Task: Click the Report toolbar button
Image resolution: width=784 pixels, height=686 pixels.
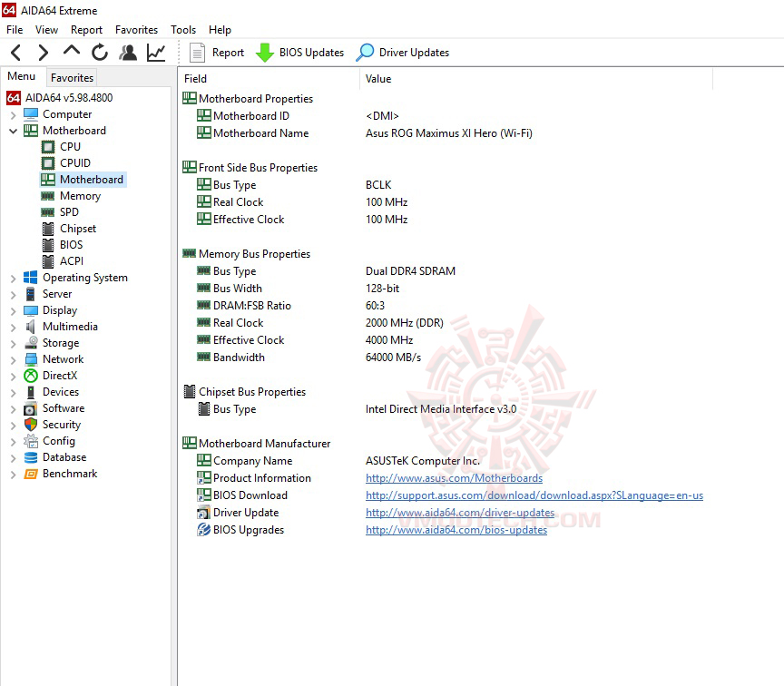Action: pos(217,53)
